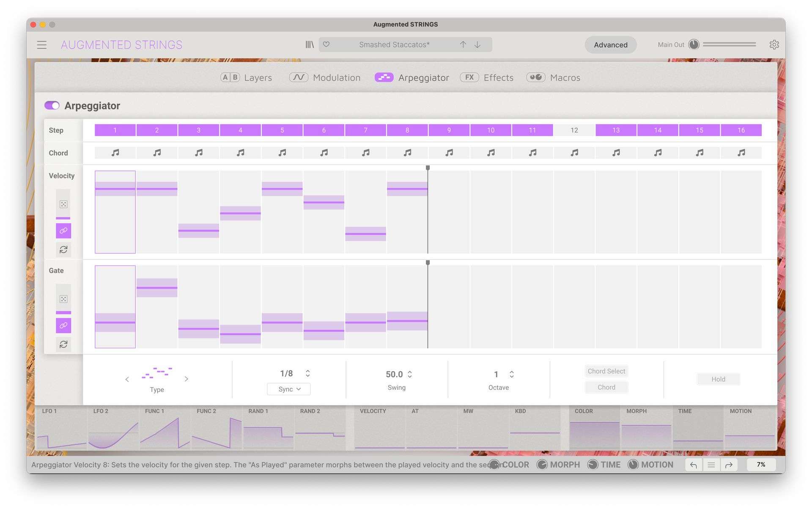
Task: Open settings gear icon
Action: click(x=774, y=44)
